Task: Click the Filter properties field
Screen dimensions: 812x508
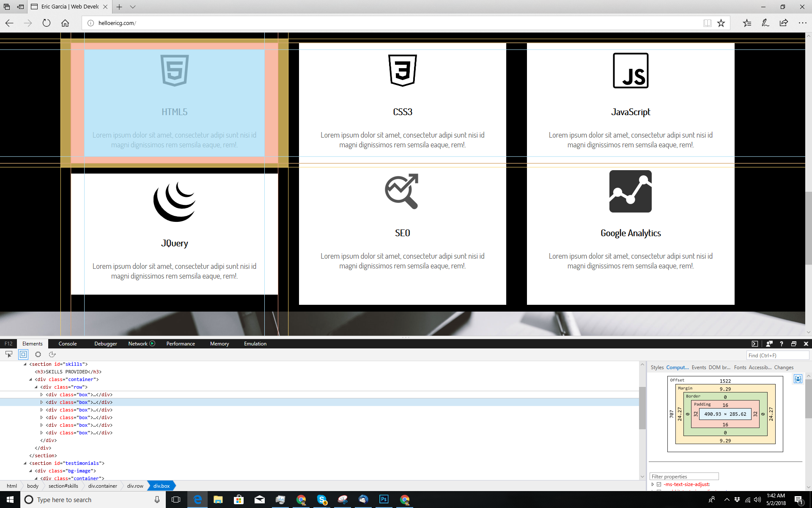Action: pos(684,476)
